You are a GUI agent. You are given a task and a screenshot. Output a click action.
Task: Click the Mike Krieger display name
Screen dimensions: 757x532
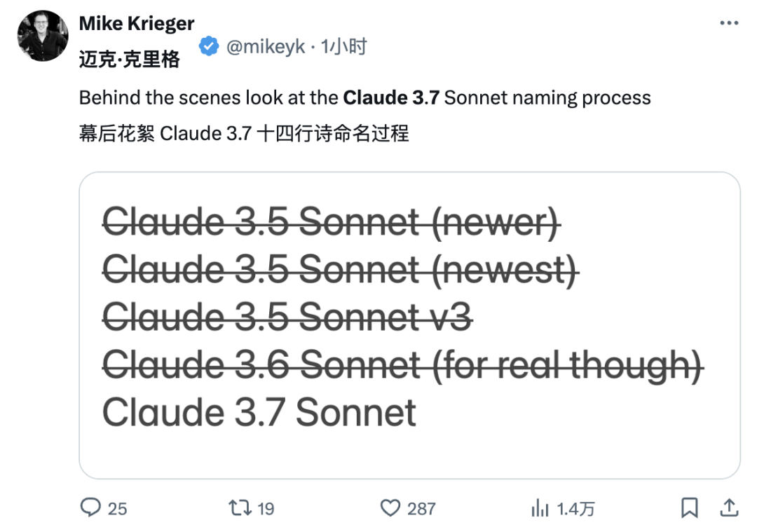(x=136, y=23)
